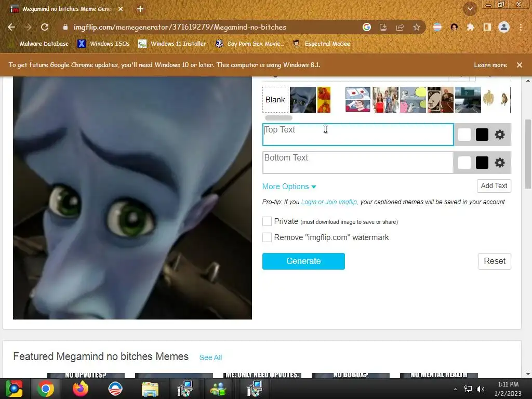
Task: Open the Google search icon in address bar
Action: click(366, 27)
